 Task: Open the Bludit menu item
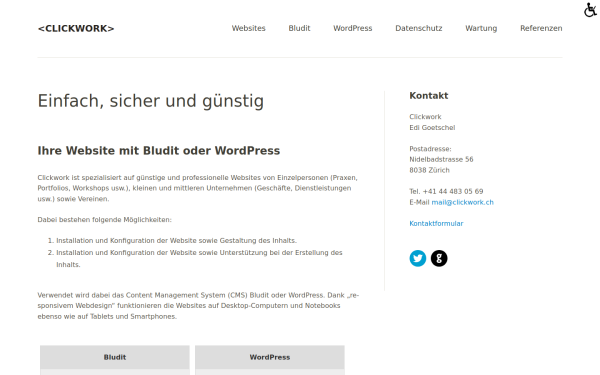(x=299, y=28)
